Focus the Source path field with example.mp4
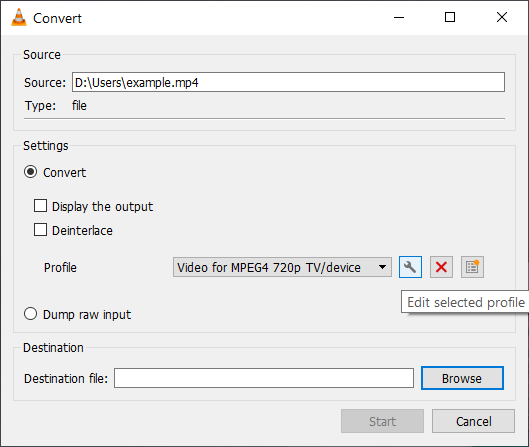Viewport: 529px width, 447px height. tap(288, 82)
